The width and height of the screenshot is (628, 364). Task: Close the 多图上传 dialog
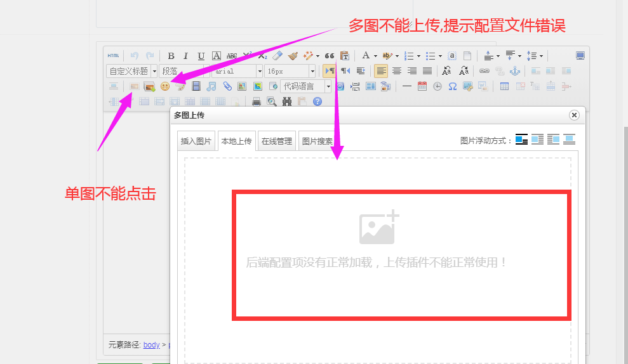[574, 115]
